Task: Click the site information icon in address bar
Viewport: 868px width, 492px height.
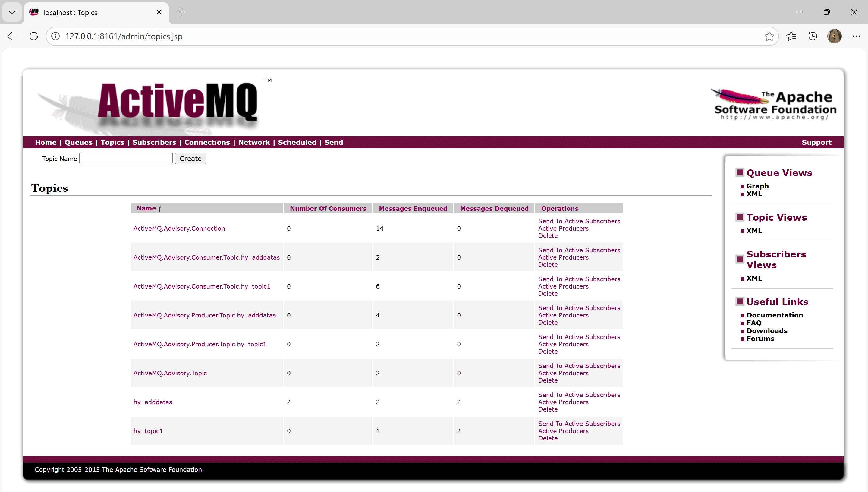Action: [x=56, y=36]
